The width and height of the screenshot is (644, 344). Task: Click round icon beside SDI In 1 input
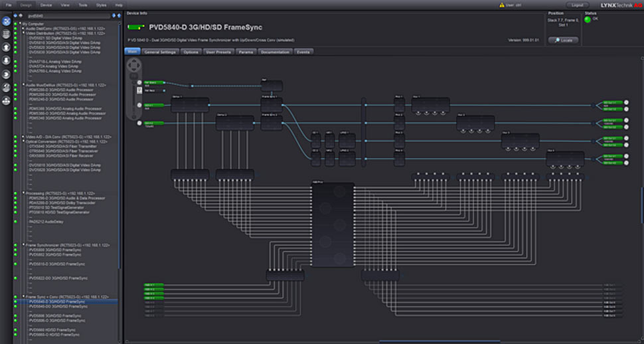point(139,105)
